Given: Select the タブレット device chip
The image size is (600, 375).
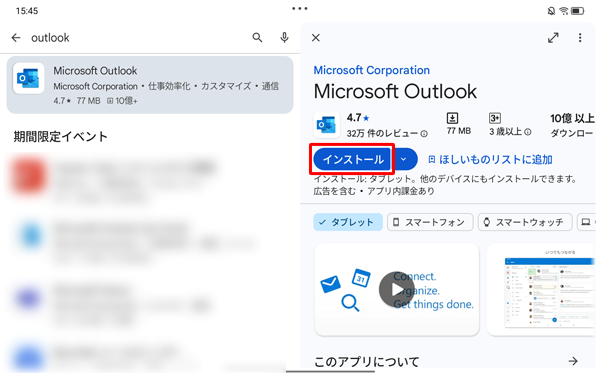Looking at the screenshot, I should click(x=348, y=222).
